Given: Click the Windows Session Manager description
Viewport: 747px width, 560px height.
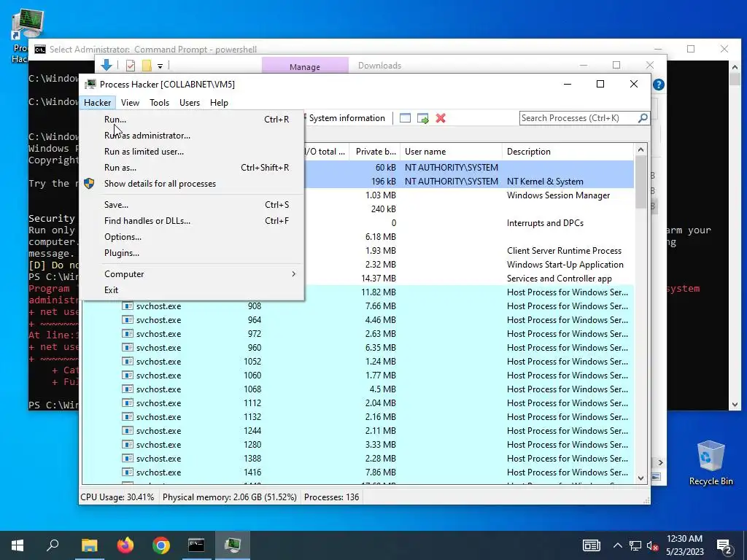Looking at the screenshot, I should tap(558, 195).
